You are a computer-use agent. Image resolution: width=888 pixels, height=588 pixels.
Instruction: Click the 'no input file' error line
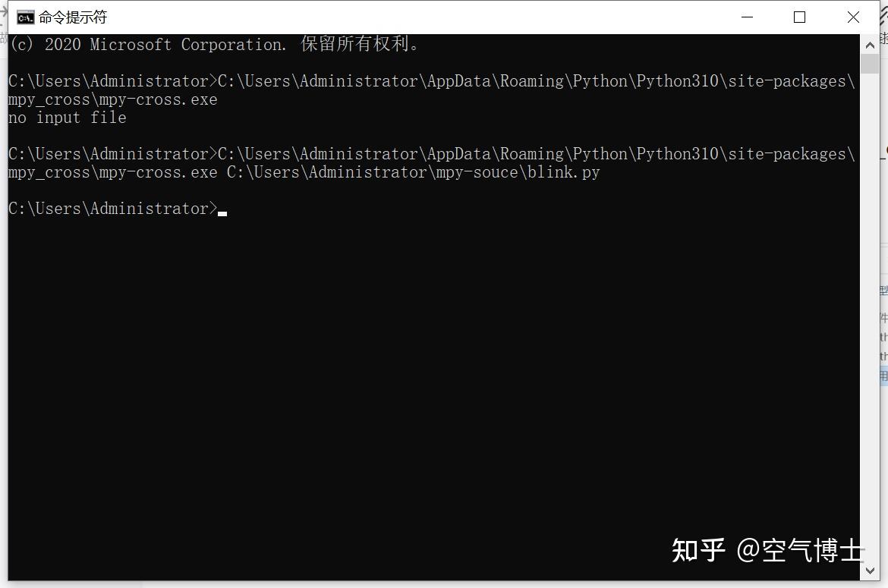(67, 118)
